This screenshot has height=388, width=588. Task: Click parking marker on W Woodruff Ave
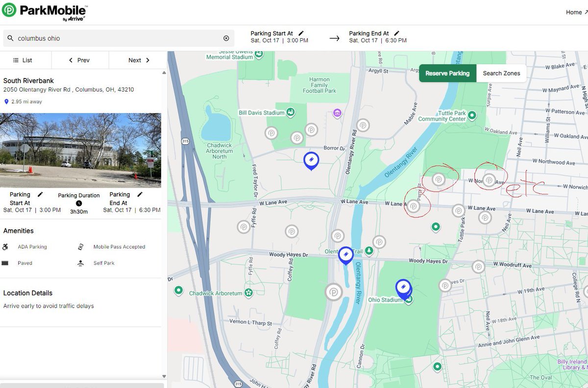(478, 267)
